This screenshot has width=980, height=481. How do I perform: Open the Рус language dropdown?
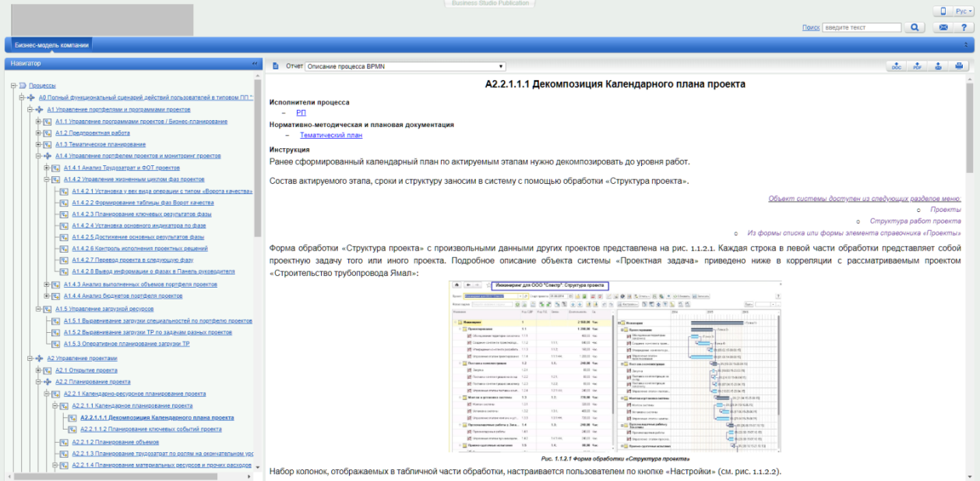tap(964, 11)
